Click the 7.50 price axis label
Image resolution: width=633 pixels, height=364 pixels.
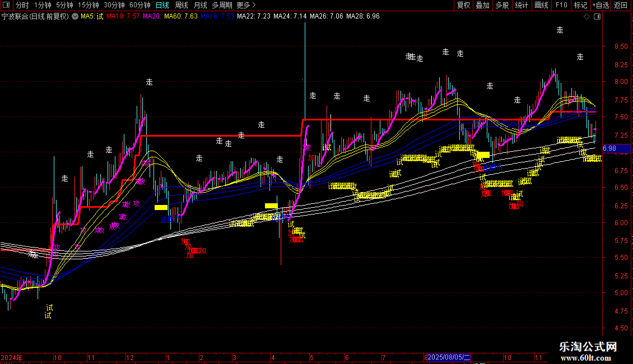click(x=621, y=117)
